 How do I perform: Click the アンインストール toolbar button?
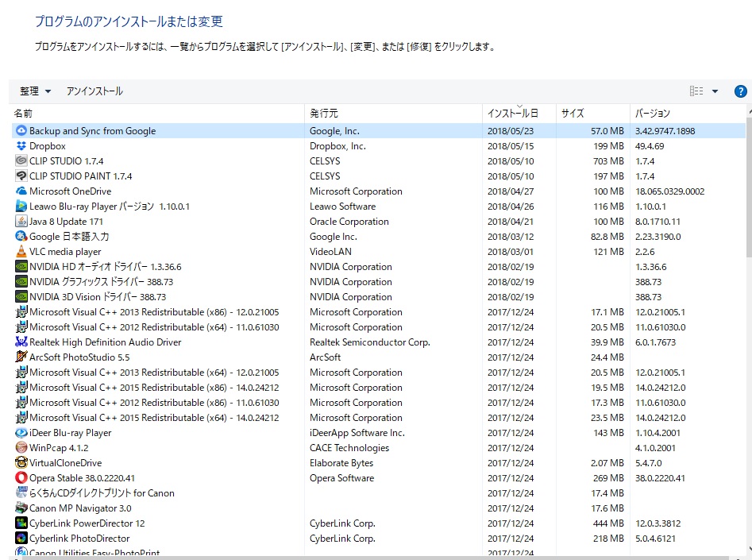(x=94, y=91)
